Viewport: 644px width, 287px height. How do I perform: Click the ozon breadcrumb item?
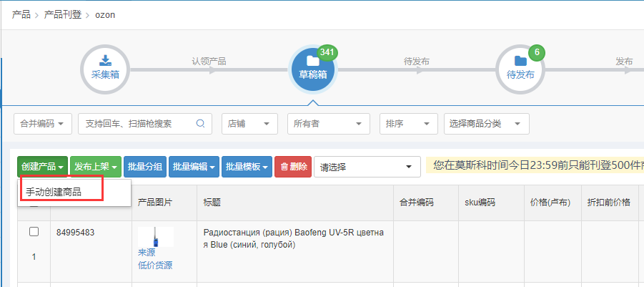tap(105, 15)
